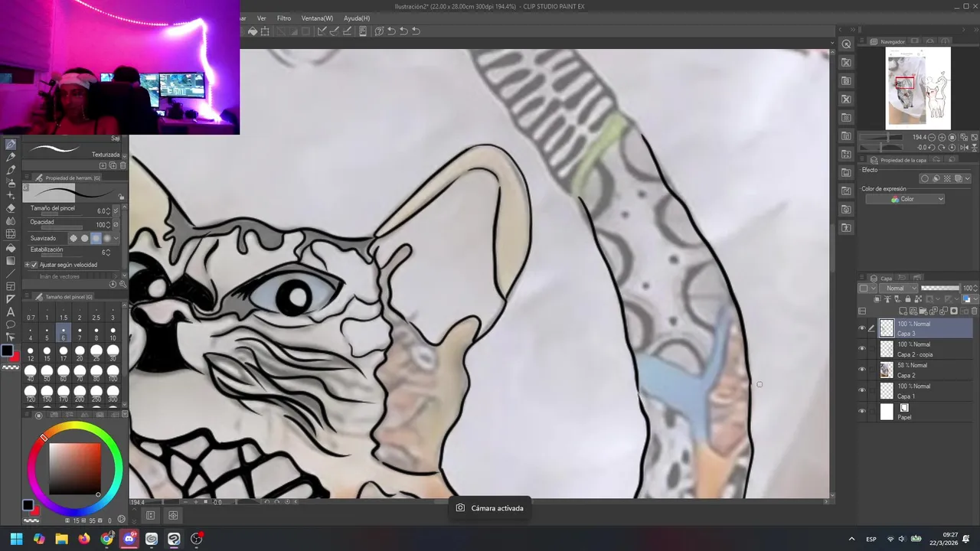Screen dimensions: 980x551
Task: Toggle lock on the brush preset
Action: [120, 196]
